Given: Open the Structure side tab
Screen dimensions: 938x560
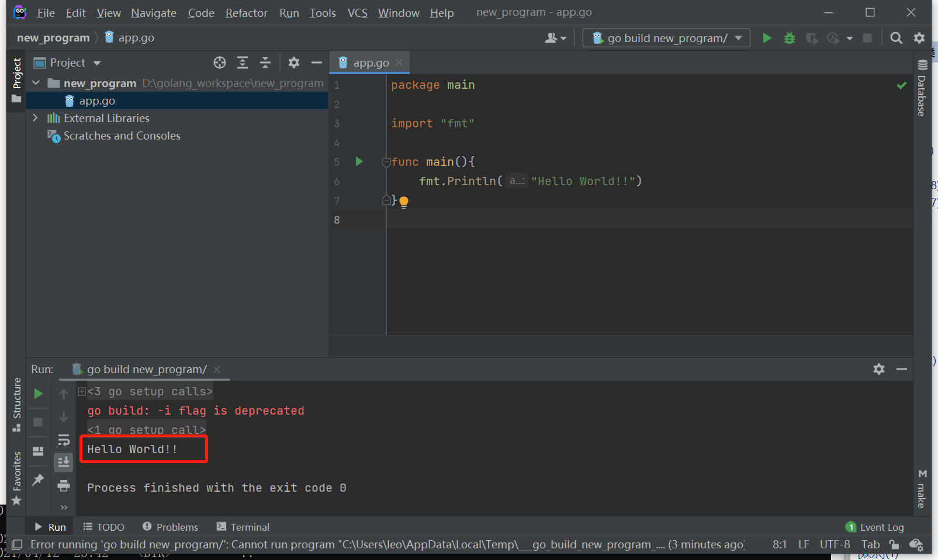Looking at the screenshot, I should pyautogui.click(x=16, y=405).
